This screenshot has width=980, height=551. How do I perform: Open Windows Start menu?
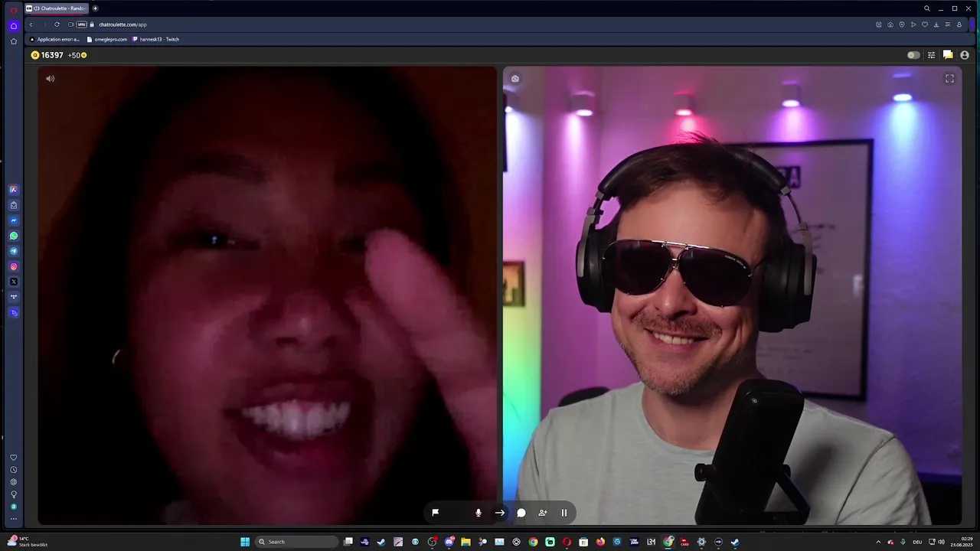click(245, 542)
